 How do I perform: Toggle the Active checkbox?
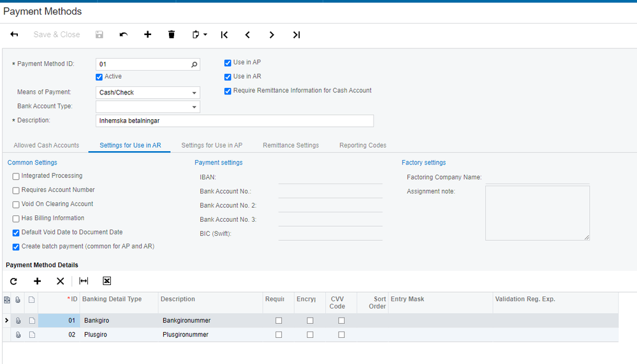[99, 77]
